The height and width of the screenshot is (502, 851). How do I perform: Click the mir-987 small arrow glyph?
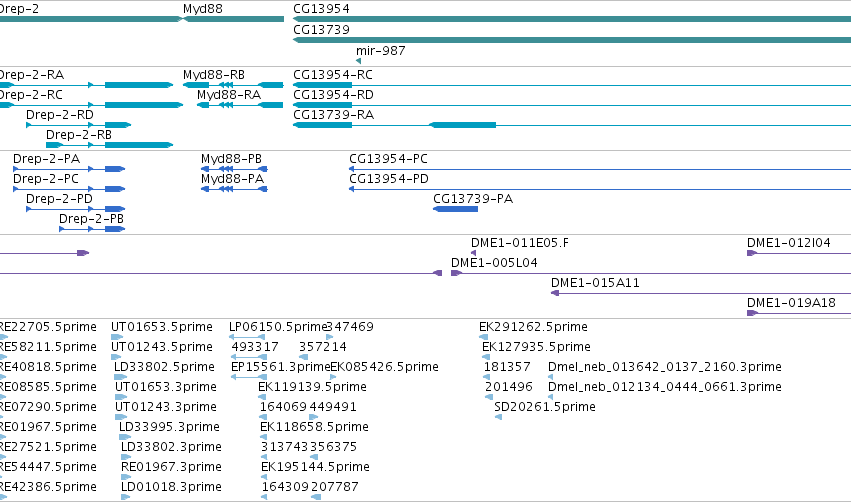click(358, 61)
